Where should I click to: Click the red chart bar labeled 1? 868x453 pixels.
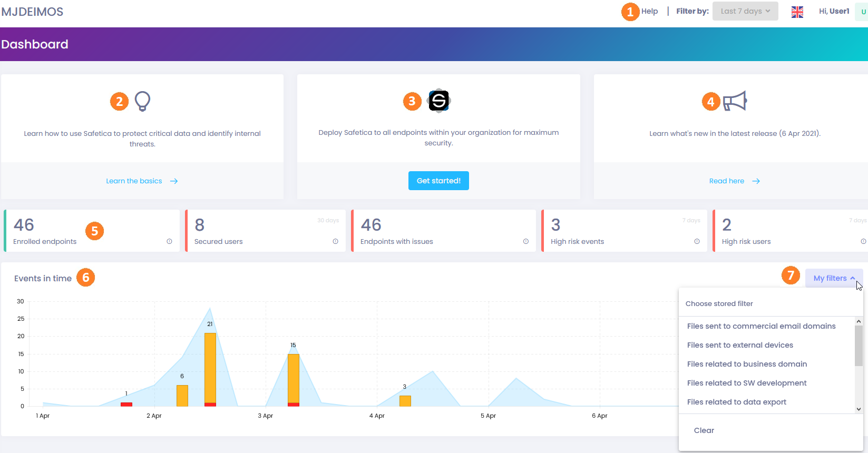click(126, 404)
